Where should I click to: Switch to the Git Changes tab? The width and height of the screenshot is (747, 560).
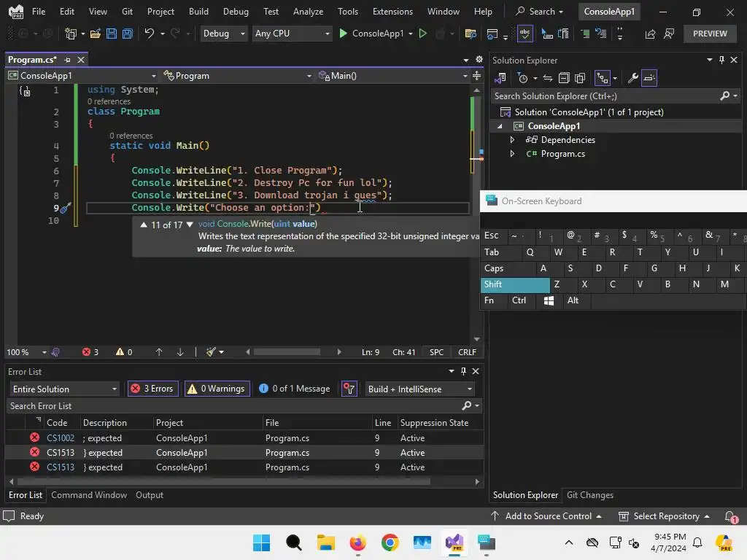589,495
